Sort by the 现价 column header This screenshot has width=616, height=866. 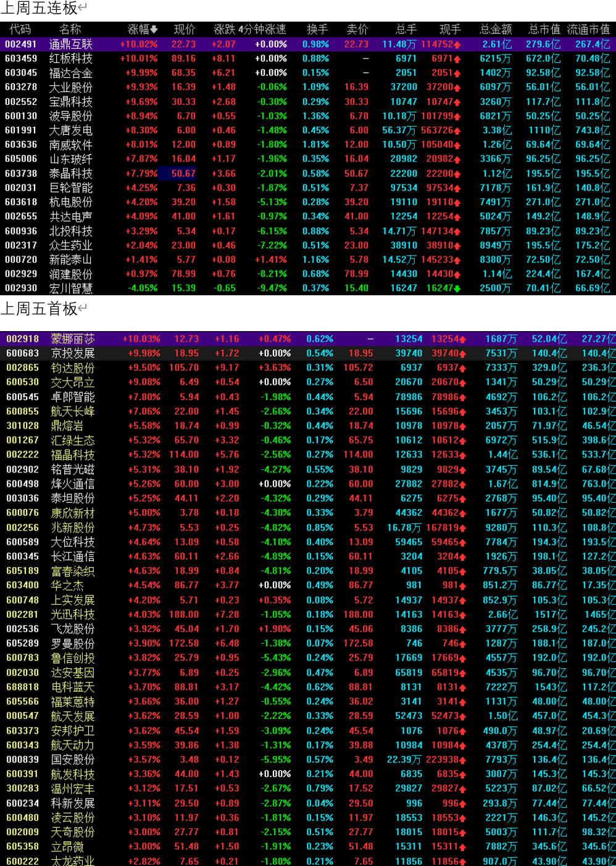(x=185, y=29)
